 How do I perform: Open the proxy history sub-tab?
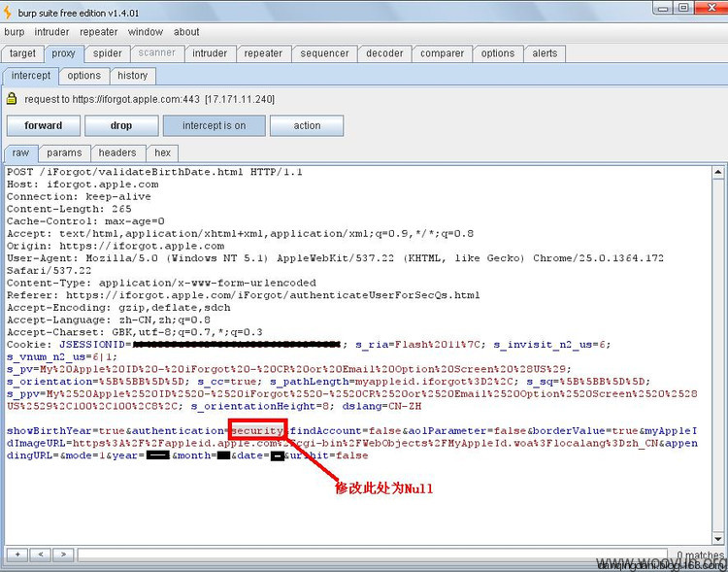click(x=132, y=76)
